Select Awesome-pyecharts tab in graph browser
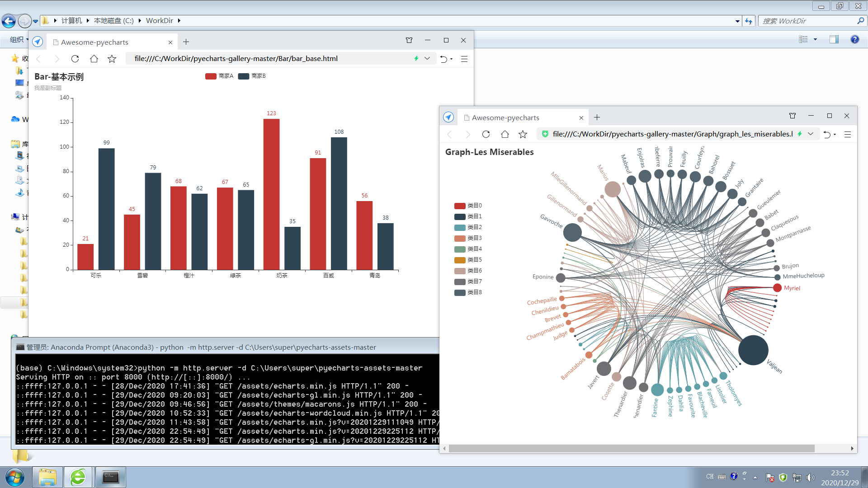The image size is (868, 488). [x=505, y=117]
